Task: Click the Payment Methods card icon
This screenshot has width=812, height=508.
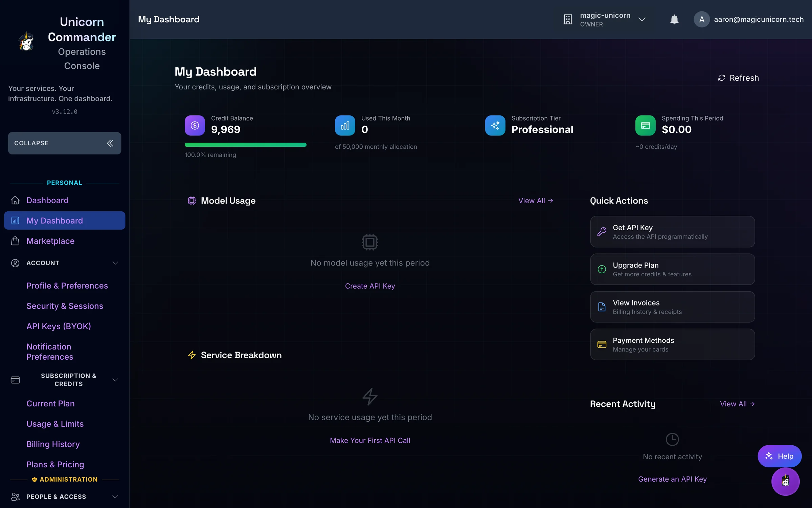Action: click(602, 345)
